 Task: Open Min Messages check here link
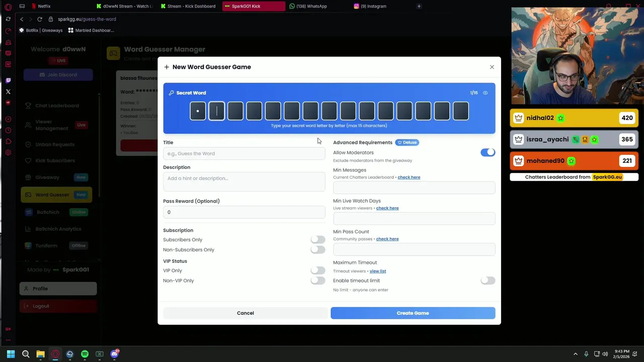409,177
